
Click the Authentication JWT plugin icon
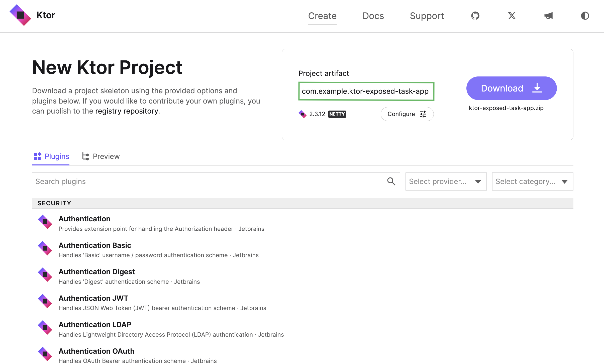coord(45,301)
